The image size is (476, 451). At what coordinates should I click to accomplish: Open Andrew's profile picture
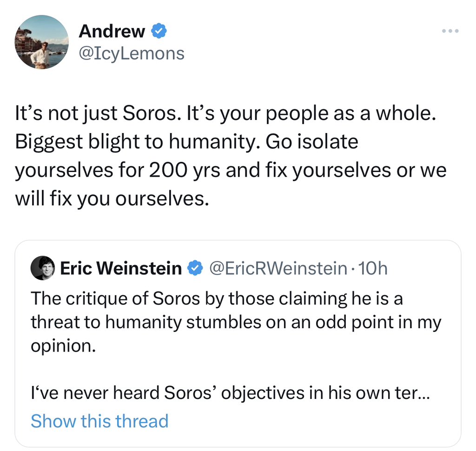click(x=42, y=42)
